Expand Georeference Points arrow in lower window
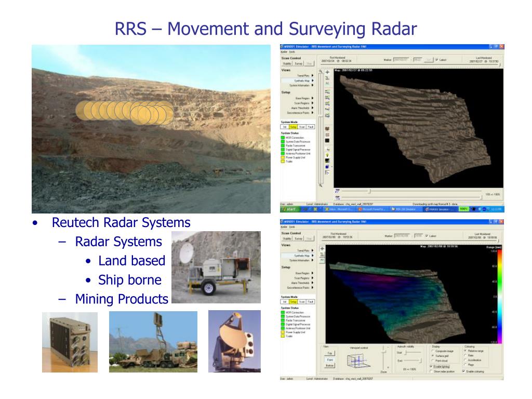 pyautogui.click(x=312, y=287)
